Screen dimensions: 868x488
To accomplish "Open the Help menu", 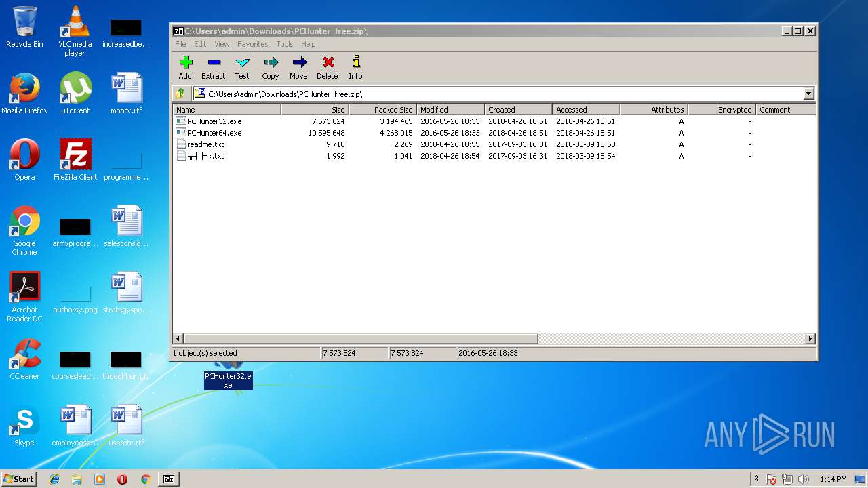I will (x=309, y=44).
